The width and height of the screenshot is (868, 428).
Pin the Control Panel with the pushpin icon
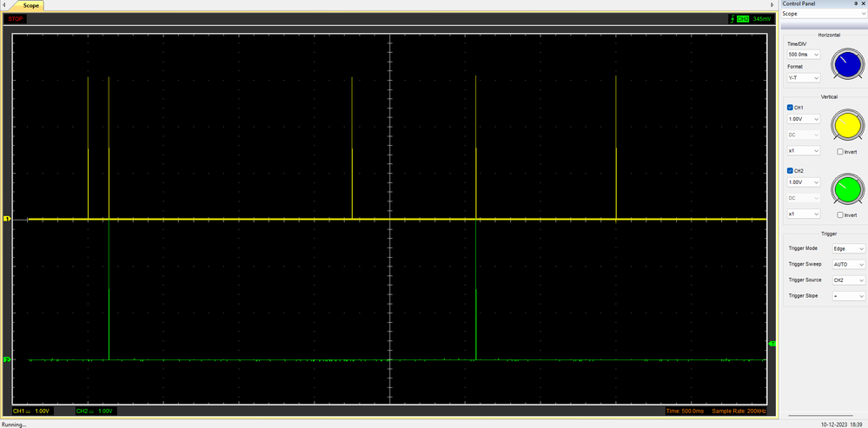[856, 3]
